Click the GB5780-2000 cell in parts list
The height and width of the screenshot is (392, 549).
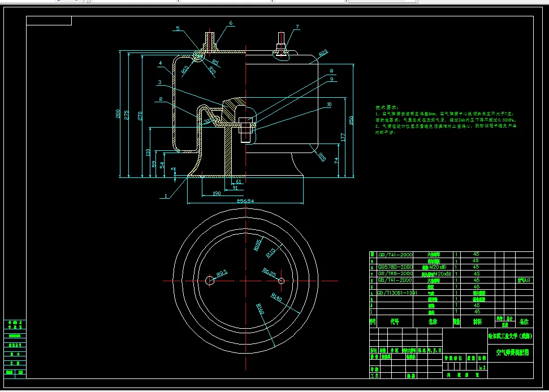tap(395, 267)
